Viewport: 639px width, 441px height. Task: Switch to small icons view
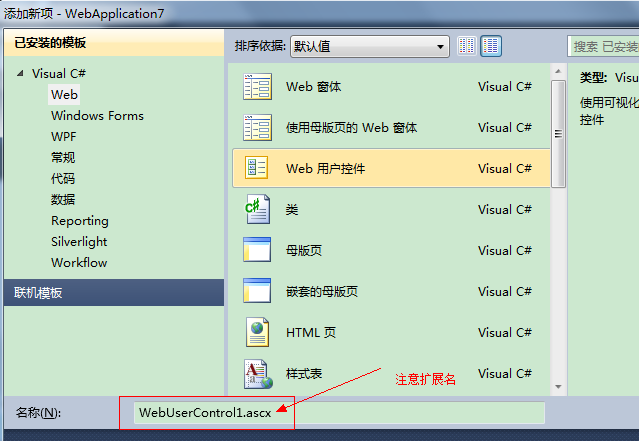(467, 46)
